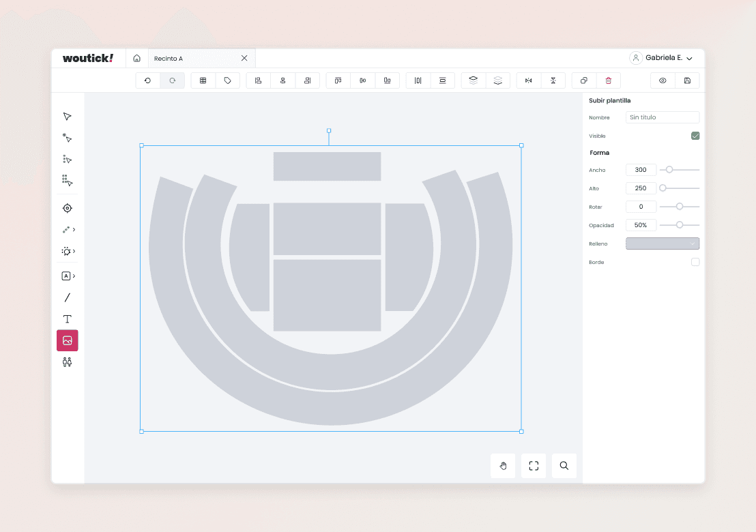The image size is (756, 532).
Task: Adjust the Ancho slider
Action: [x=669, y=170]
